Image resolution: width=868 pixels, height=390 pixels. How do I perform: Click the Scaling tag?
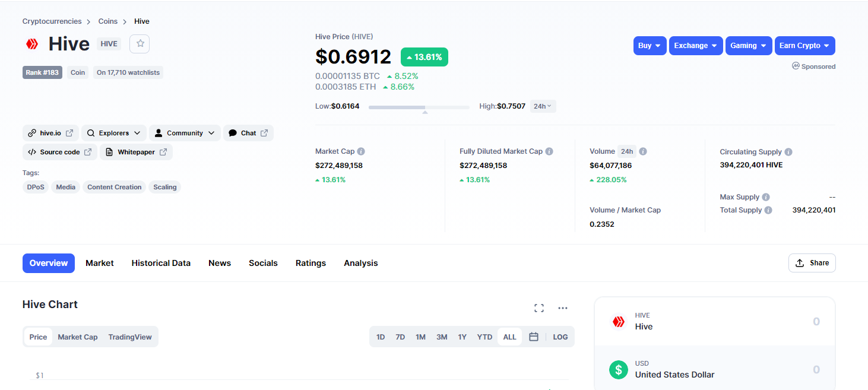point(165,187)
